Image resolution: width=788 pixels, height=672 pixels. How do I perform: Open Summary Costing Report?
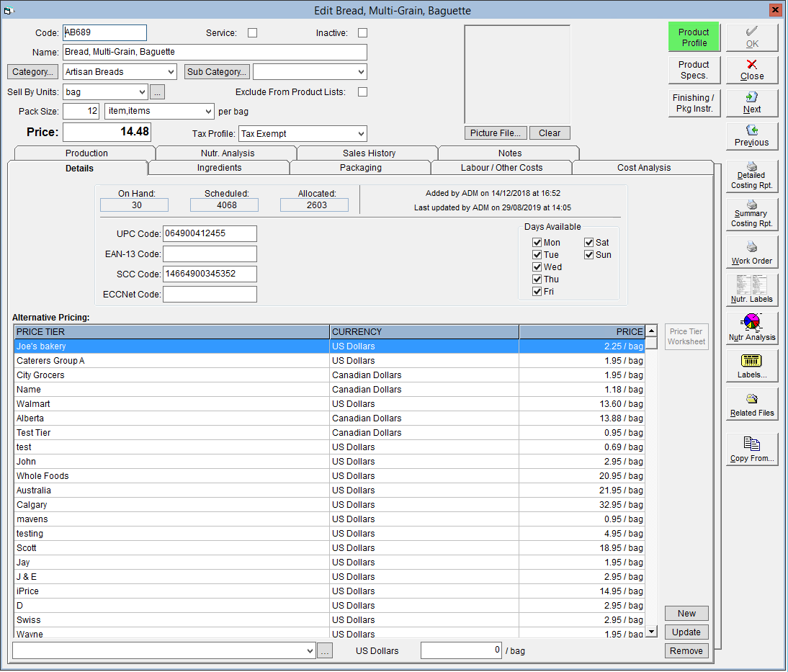[x=752, y=214]
